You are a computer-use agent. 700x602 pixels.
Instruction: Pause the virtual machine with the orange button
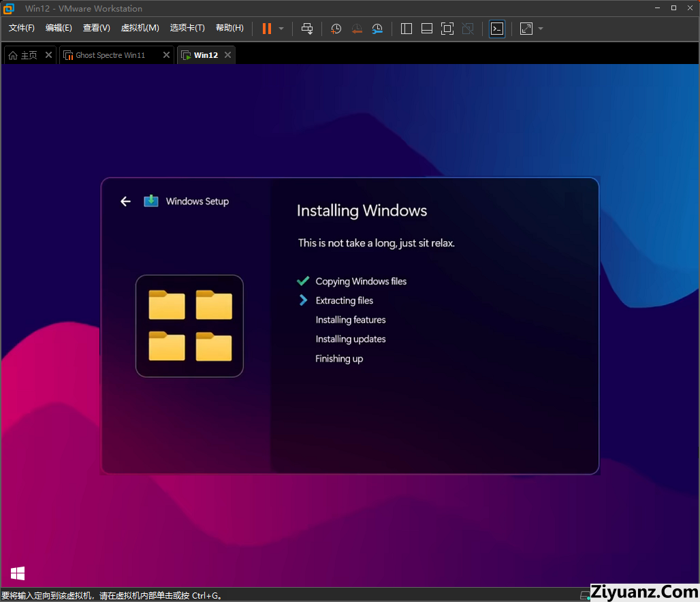267,29
